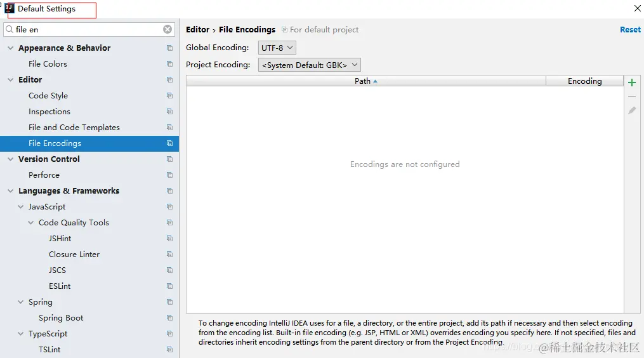Open Inspections settings
The width and height of the screenshot is (644, 358).
click(49, 111)
